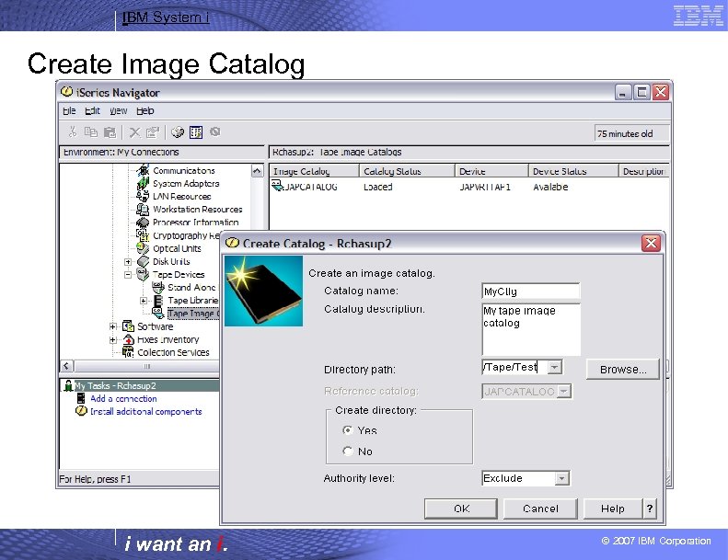Viewport: 728px width, 560px height.
Task: Select the Tape Image Catalogs icon
Action: (x=158, y=314)
